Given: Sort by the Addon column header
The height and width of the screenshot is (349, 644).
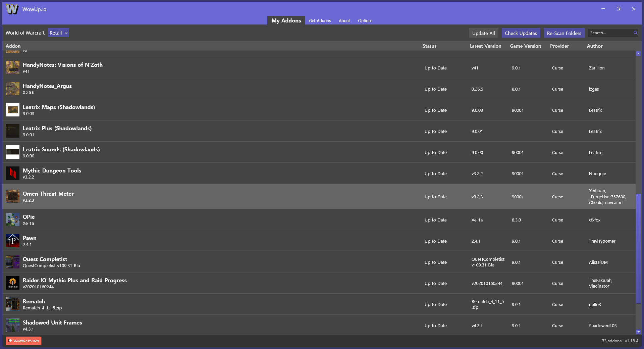Looking at the screenshot, I should [13, 46].
